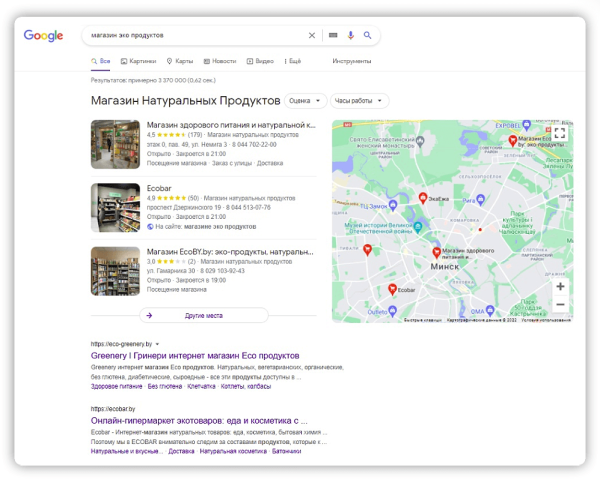Click the https://ecobar.by URL text
This screenshot has height=483, width=600.
tap(113, 409)
